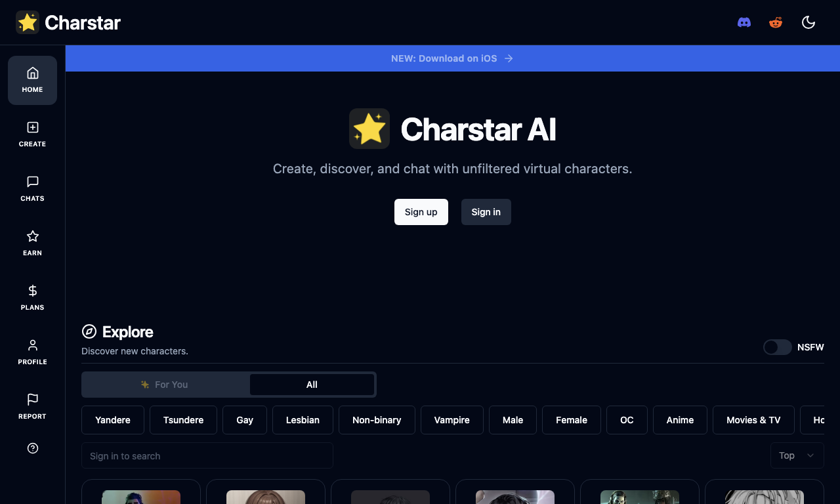Switch to the For You tab

click(165, 385)
